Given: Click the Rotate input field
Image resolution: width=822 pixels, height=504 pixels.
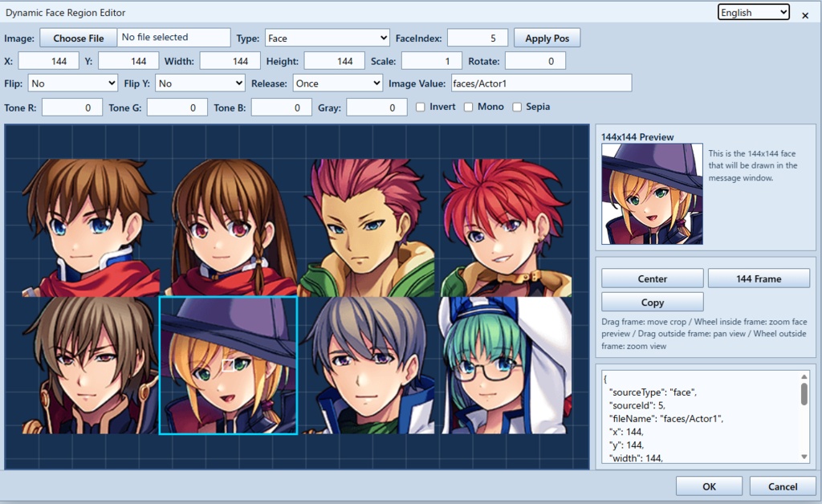Looking at the screenshot, I should coord(535,61).
